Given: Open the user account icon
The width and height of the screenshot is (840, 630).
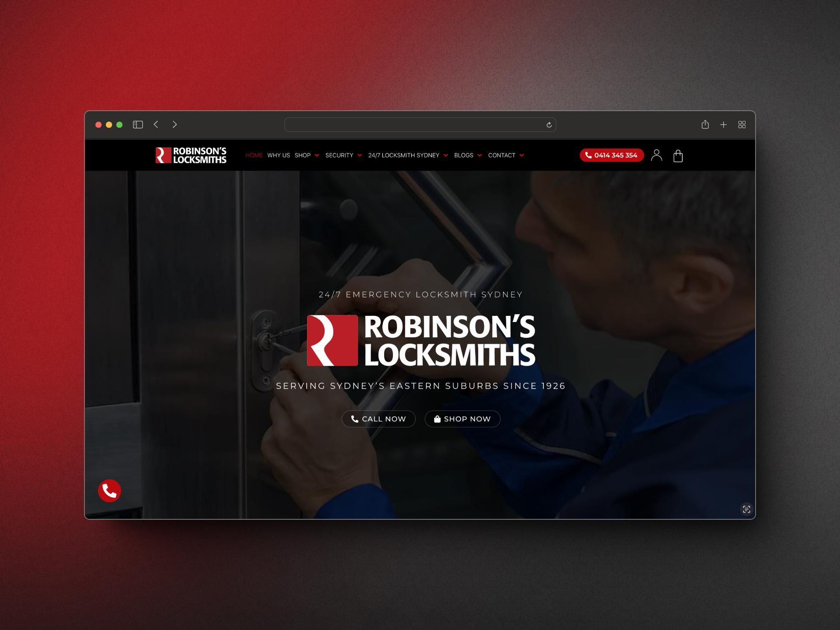Looking at the screenshot, I should [656, 155].
